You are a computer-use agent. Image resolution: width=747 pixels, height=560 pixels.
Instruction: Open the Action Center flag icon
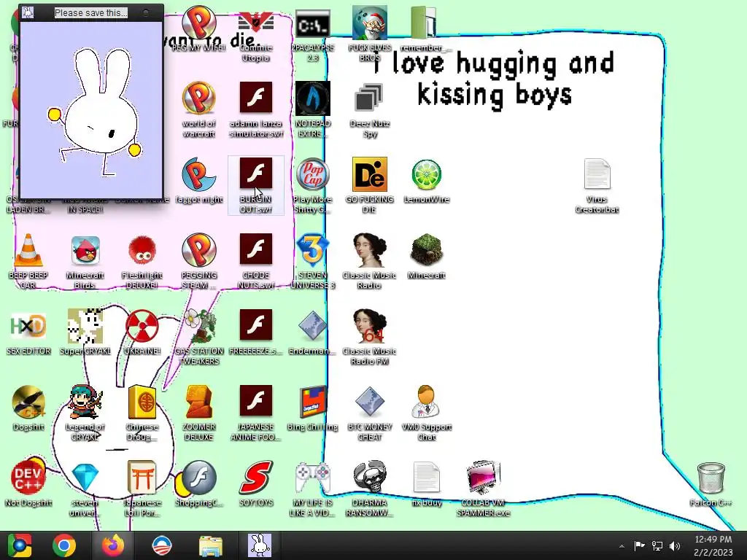click(x=639, y=545)
